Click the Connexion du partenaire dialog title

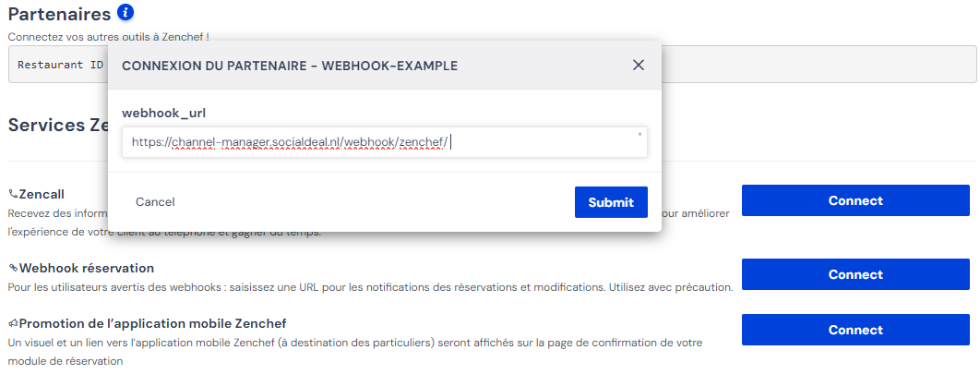pyautogui.click(x=290, y=66)
